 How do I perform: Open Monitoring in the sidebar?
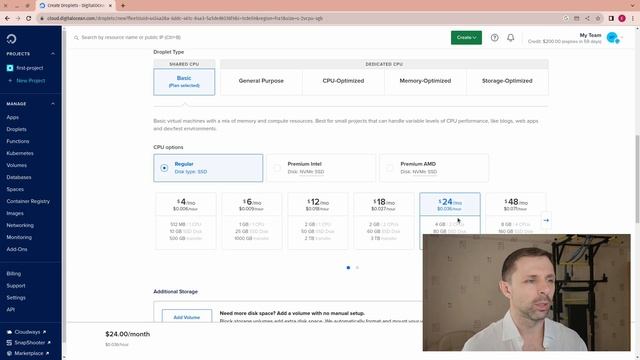pos(19,237)
